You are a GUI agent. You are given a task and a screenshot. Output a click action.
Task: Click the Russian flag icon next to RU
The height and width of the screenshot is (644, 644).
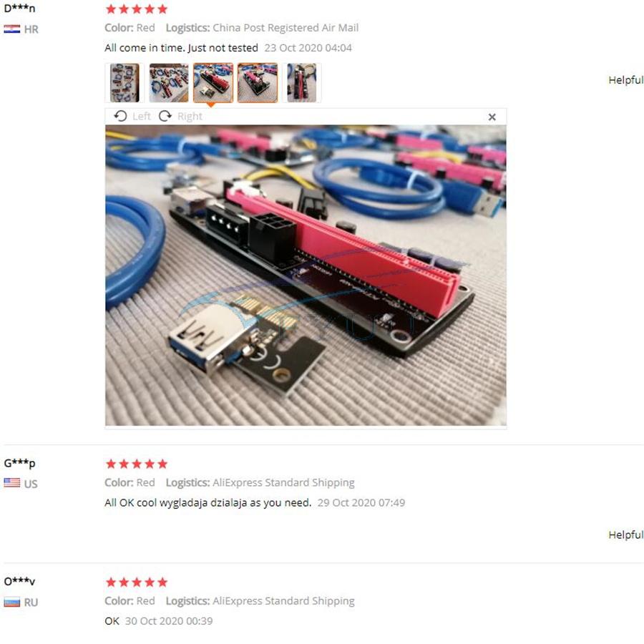tap(12, 602)
